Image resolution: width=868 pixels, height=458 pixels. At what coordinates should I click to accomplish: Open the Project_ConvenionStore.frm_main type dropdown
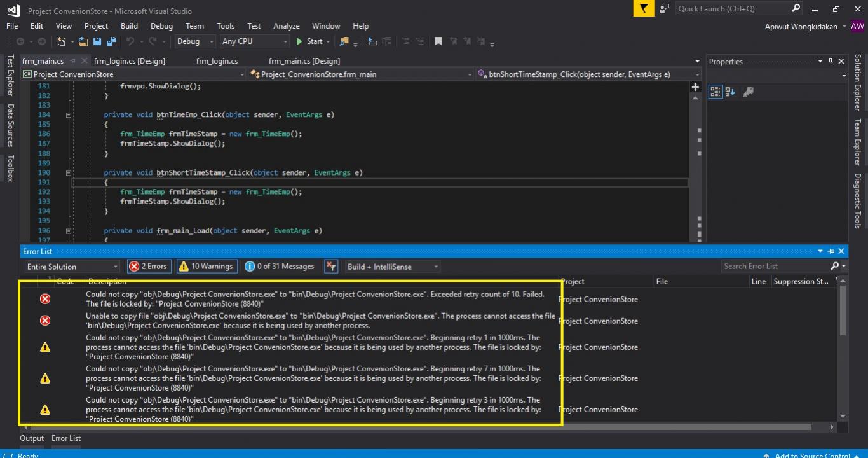point(362,74)
